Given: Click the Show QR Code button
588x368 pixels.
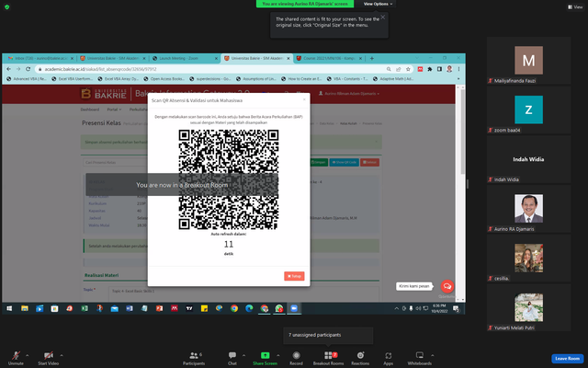Looking at the screenshot, I should coord(344,162).
